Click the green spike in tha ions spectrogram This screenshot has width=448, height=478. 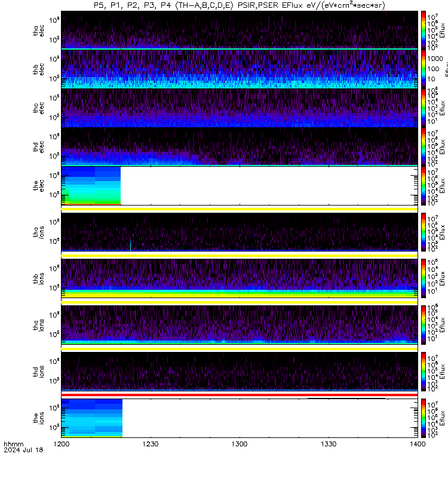pyautogui.click(x=130, y=246)
